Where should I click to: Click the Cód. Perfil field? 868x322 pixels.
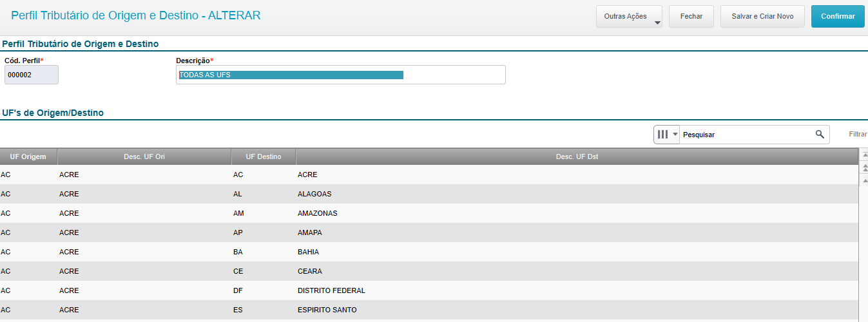[x=31, y=75]
